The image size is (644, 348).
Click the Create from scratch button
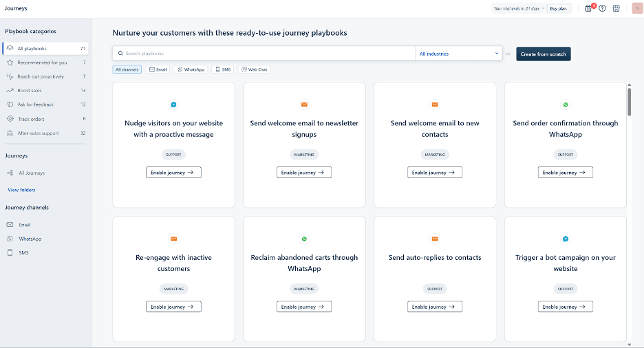coord(543,54)
